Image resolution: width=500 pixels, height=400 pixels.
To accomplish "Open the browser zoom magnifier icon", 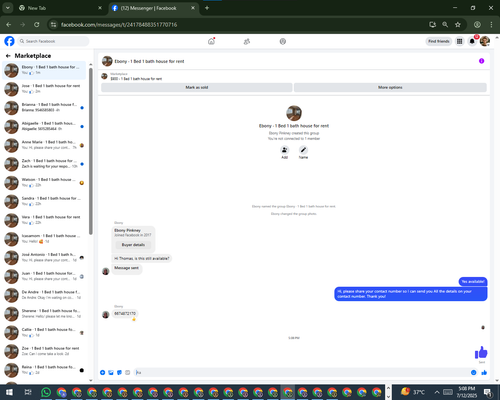I will point(445,25).
